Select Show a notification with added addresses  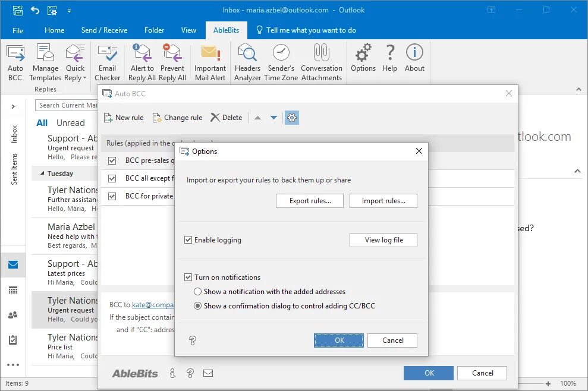click(197, 292)
